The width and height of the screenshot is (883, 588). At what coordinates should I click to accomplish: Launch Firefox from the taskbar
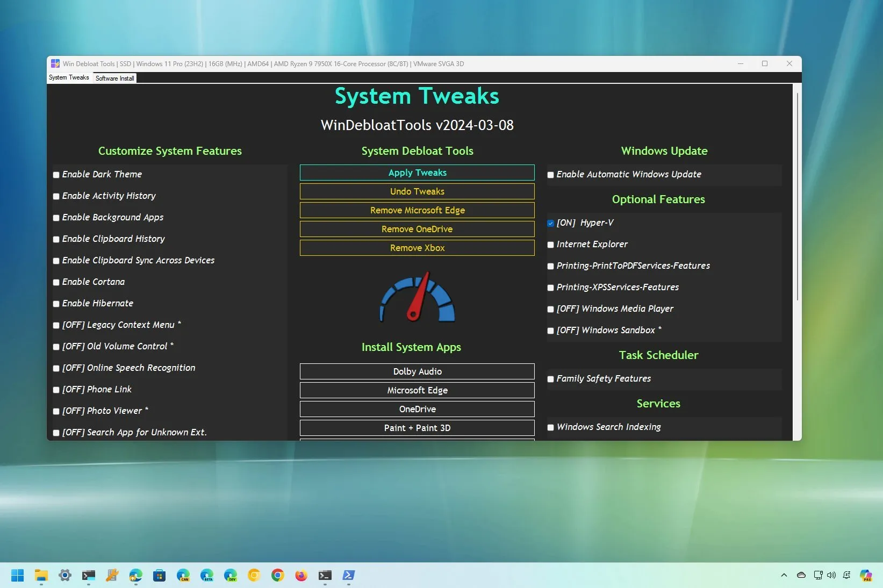tap(301, 575)
